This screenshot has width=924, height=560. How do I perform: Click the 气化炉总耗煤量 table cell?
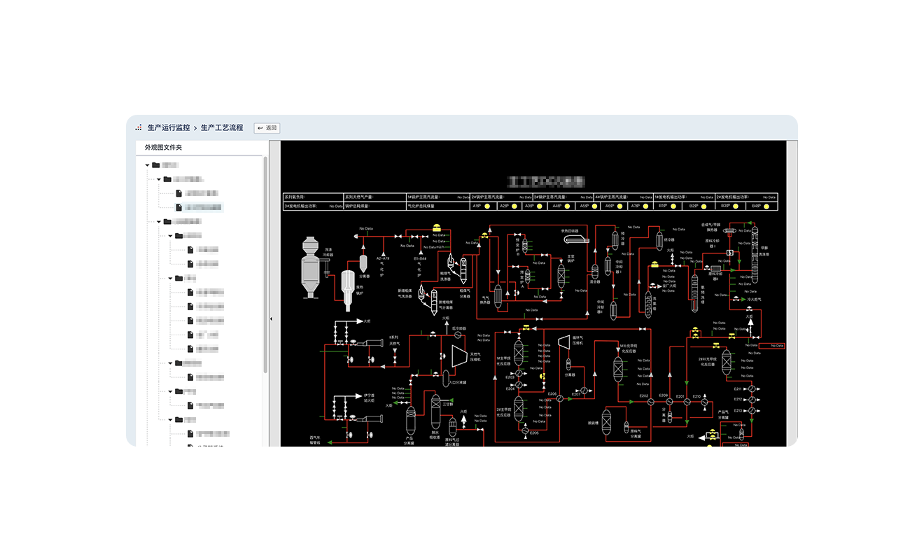click(438, 206)
